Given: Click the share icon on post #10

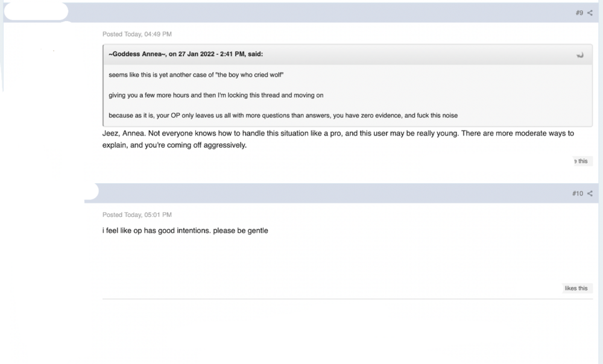Looking at the screenshot, I should (590, 193).
